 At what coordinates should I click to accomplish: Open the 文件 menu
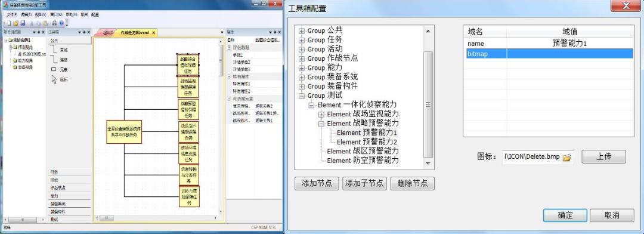click(x=12, y=14)
